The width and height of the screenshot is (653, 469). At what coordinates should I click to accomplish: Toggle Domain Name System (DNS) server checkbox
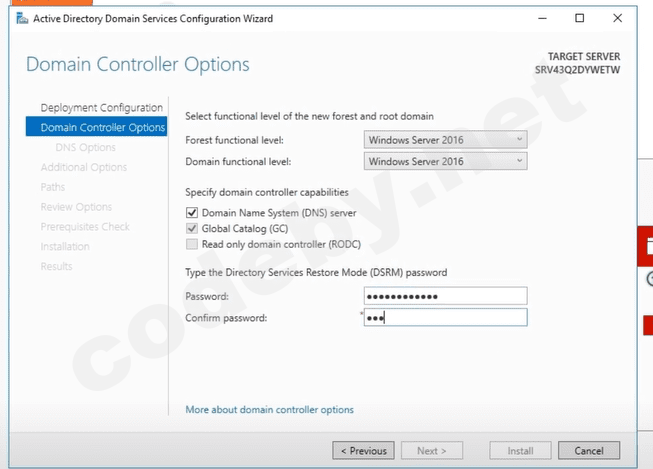192,213
